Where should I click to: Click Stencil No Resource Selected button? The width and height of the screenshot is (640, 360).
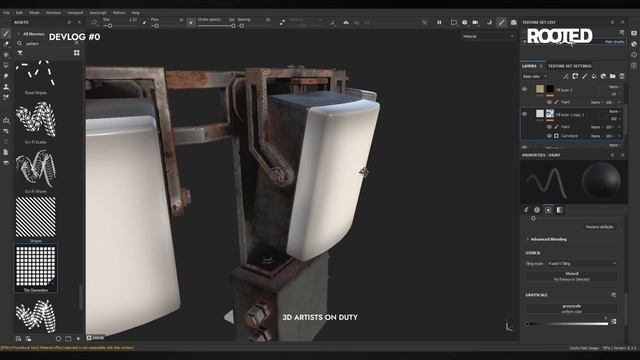[x=571, y=276]
